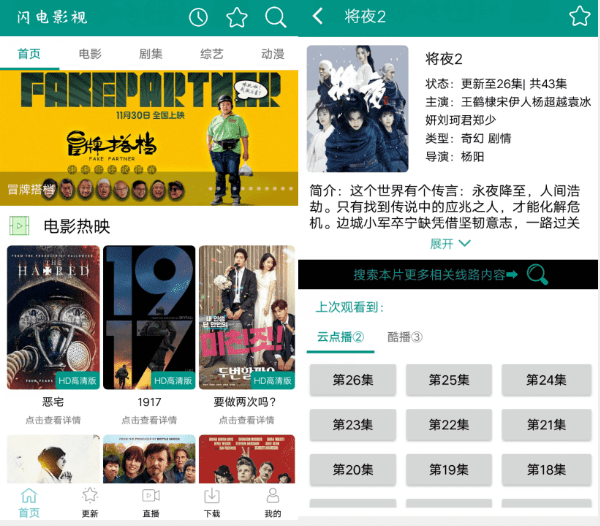The width and height of the screenshot is (600, 526).
Task: Tap the 上次观看到 label
Action: click(350, 307)
